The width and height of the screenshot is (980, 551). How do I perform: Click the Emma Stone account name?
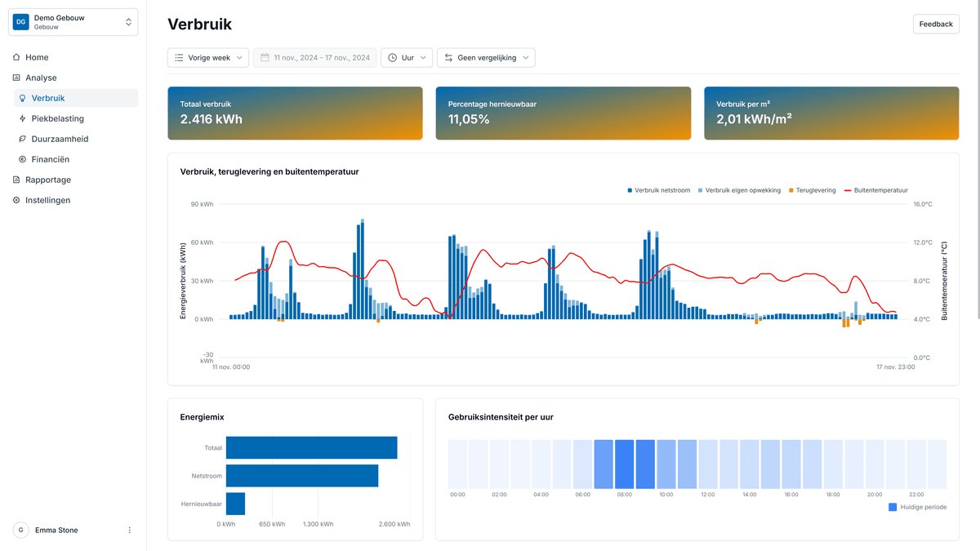56,530
